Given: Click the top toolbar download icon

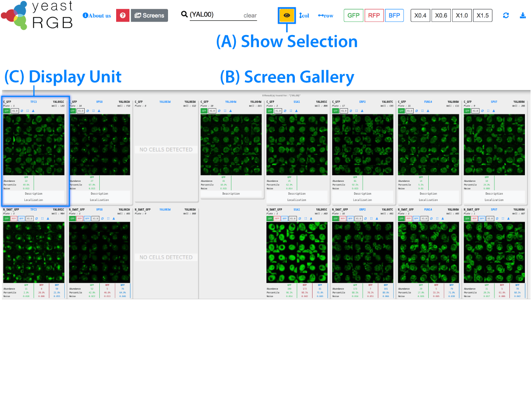Looking at the screenshot, I should tap(522, 16).
